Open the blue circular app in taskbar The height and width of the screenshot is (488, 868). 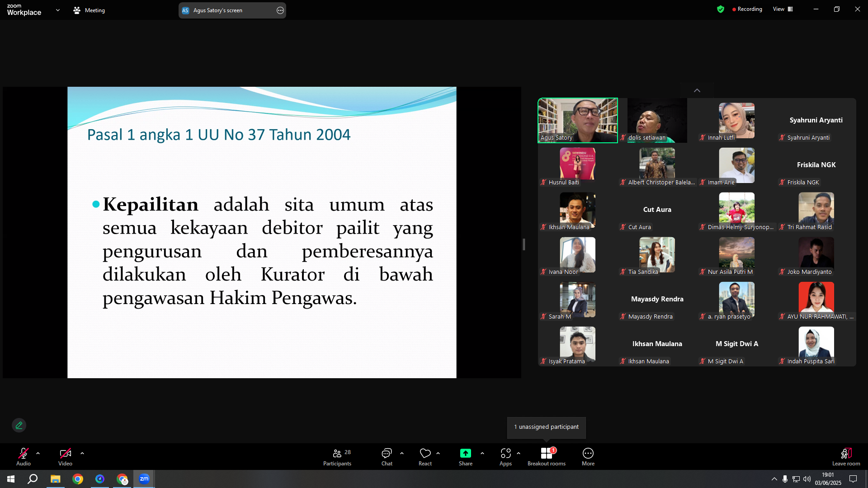tap(100, 479)
